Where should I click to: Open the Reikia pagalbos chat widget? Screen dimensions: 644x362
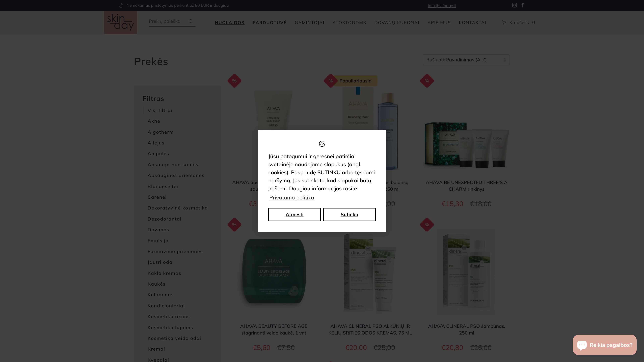(x=604, y=345)
